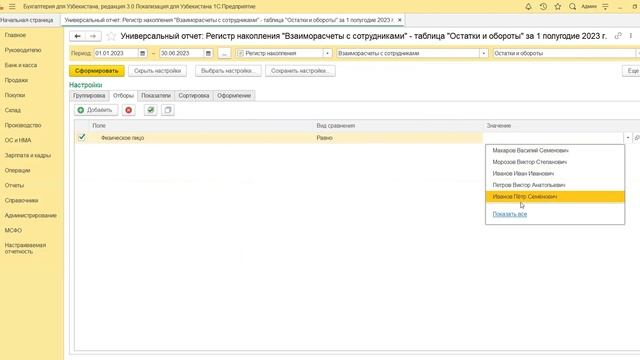The height and width of the screenshot is (360, 640).
Task: Click Физическое лицо field cell
Action: click(x=202, y=138)
